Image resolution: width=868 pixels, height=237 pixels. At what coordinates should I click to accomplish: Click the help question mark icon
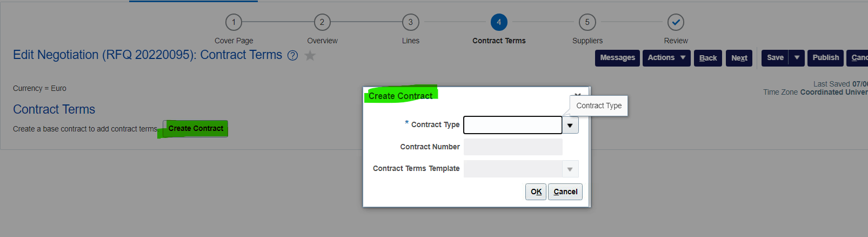coord(292,56)
